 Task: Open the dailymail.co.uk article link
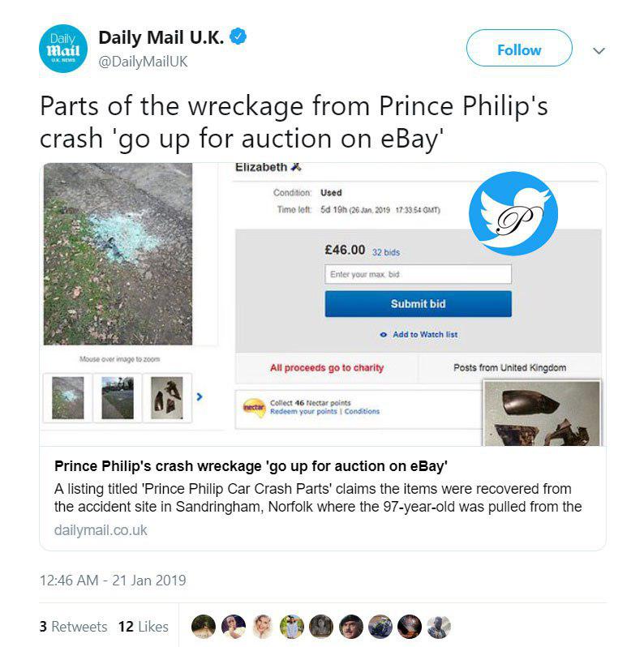click(x=101, y=530)
